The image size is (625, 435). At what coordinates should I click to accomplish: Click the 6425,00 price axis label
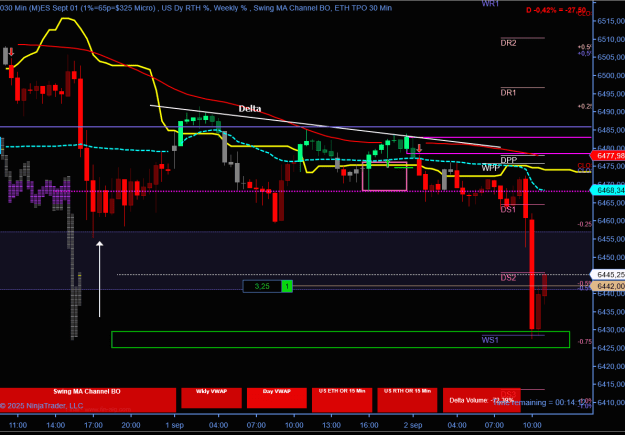click(611, 348)
